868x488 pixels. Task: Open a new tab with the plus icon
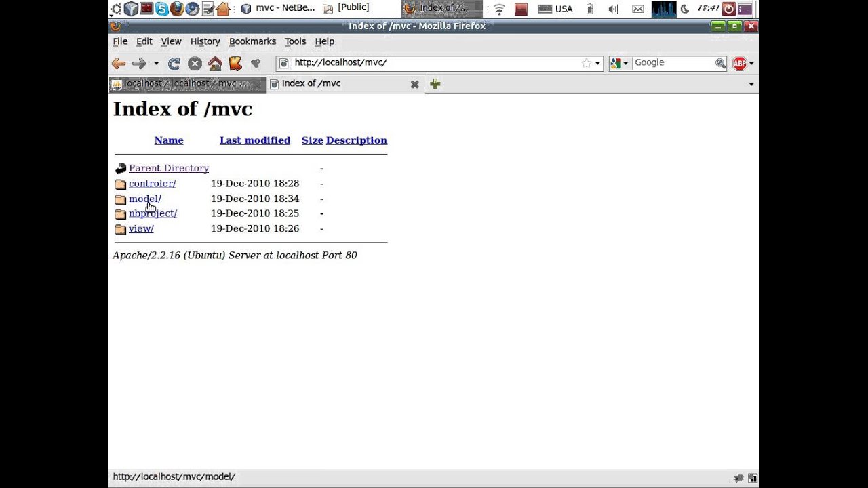(x=435, y=84)
